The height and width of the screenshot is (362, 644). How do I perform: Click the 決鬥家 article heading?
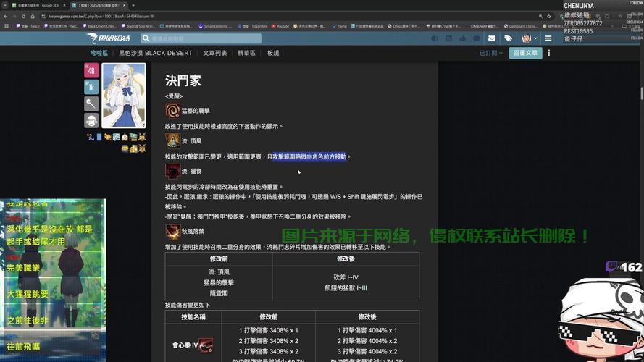click(183, 80)
